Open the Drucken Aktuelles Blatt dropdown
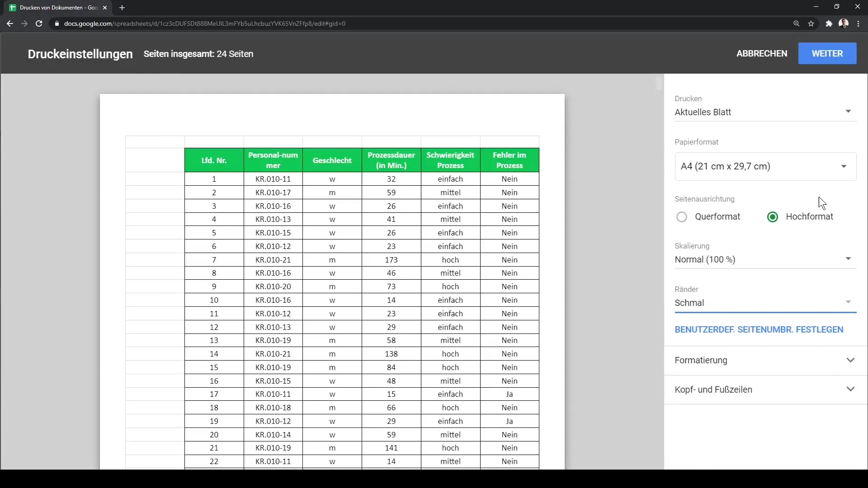The height and width of the screenshot is (488, 868). [765, 112]
